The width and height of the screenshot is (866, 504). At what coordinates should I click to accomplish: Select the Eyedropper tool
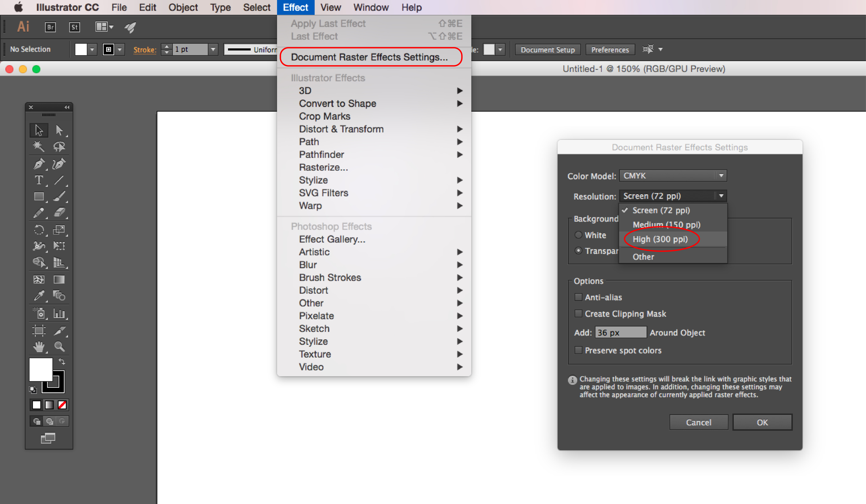tap(39, 295)
